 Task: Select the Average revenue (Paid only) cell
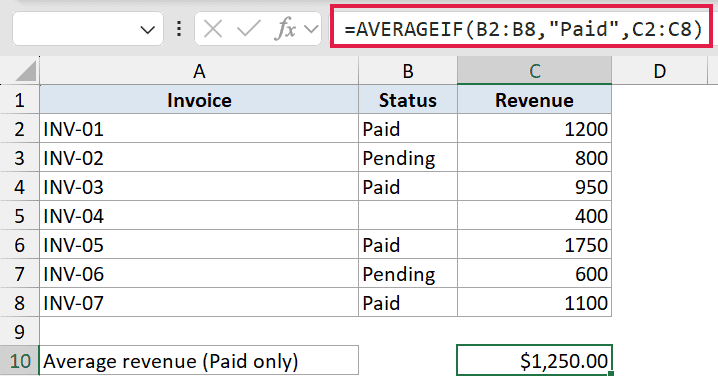pyautogui.click(x=199, y=361)
